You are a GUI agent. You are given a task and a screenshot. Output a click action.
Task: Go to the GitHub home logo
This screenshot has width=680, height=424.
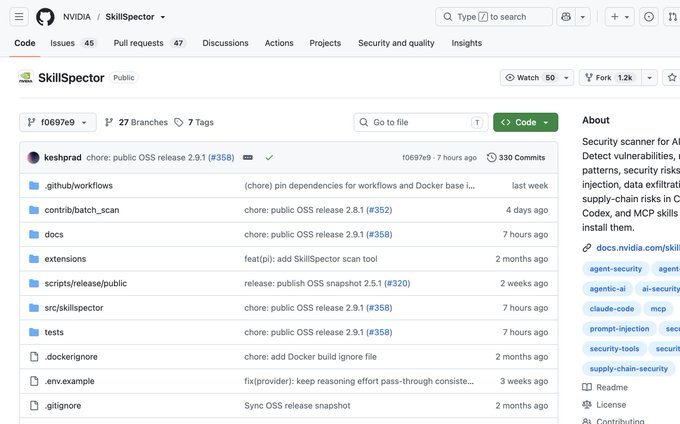45,17
